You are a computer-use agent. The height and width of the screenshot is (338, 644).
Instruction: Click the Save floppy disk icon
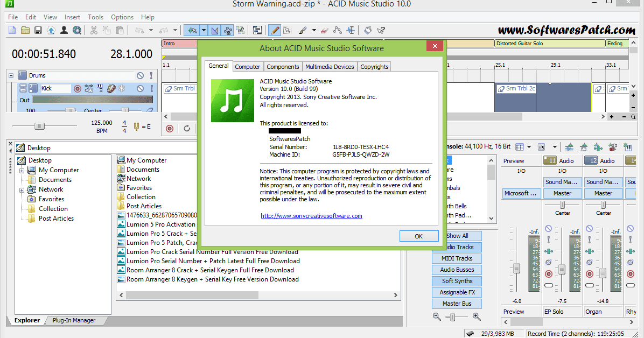38,30
